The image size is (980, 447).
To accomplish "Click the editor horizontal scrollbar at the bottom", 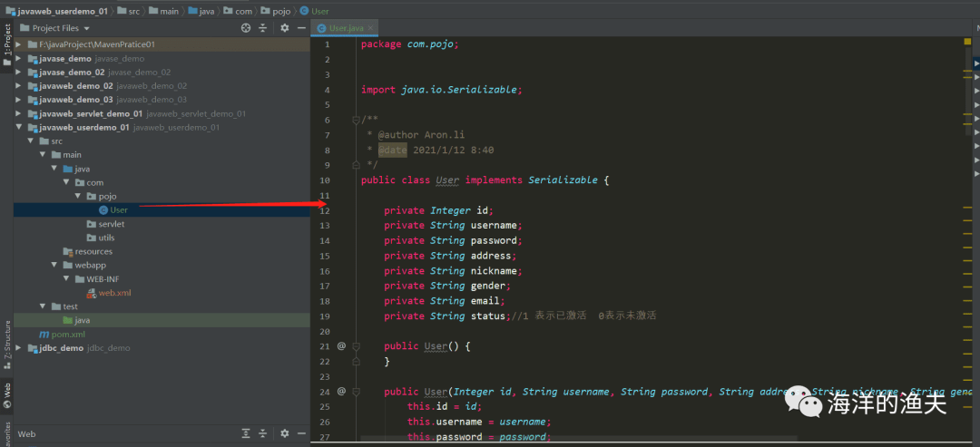I will [x=579, y=438].
